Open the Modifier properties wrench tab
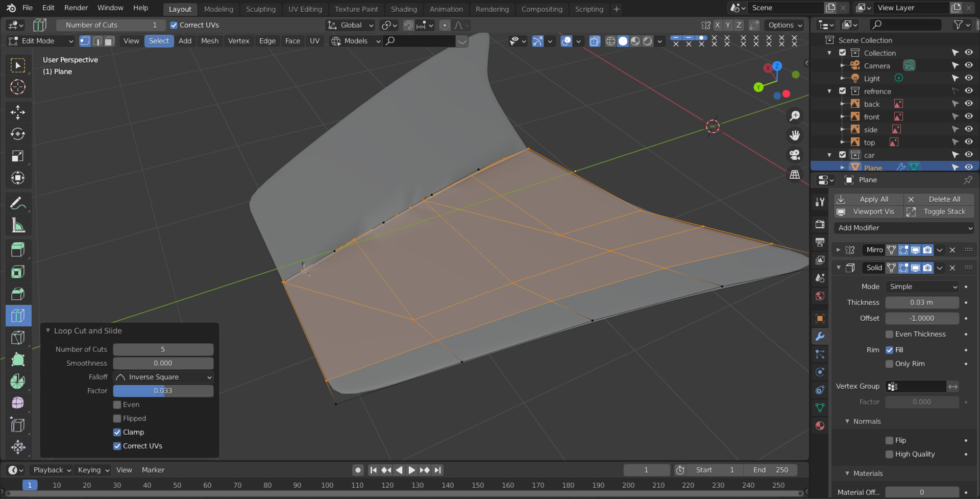This screenshot has width=980, height=499. (x=820, y=337)
